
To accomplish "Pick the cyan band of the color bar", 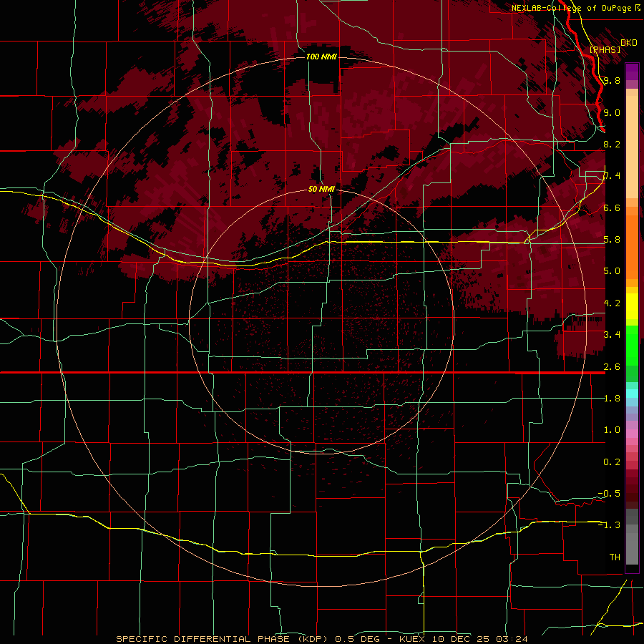I will point(632,394).
